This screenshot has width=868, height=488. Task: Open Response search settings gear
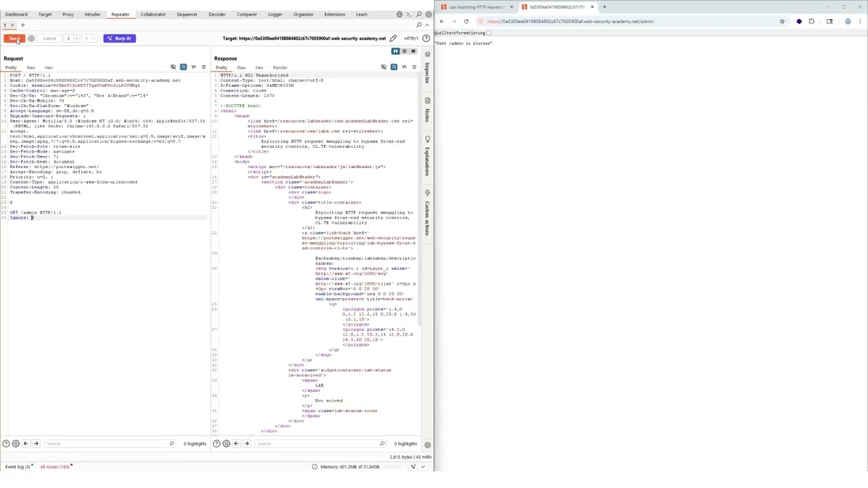pos(226,444)
